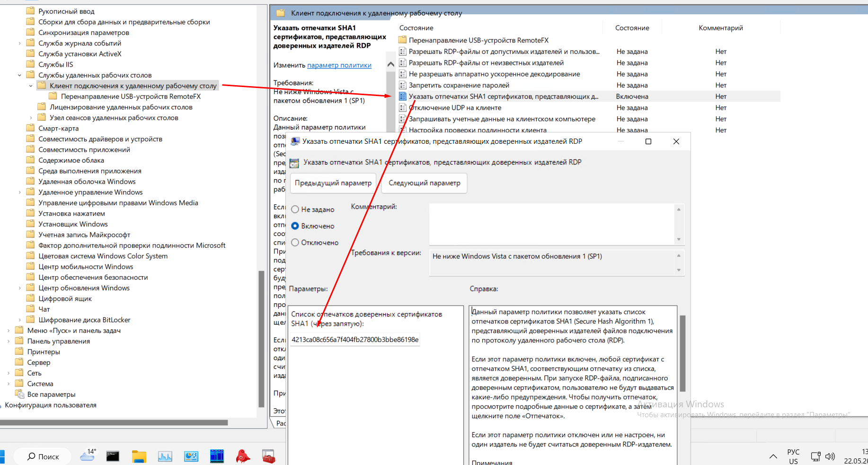Click the taskbar «Поиск» search box
Image resolution: width=868 pixels, height=465 pixels.
click(43, 456)
